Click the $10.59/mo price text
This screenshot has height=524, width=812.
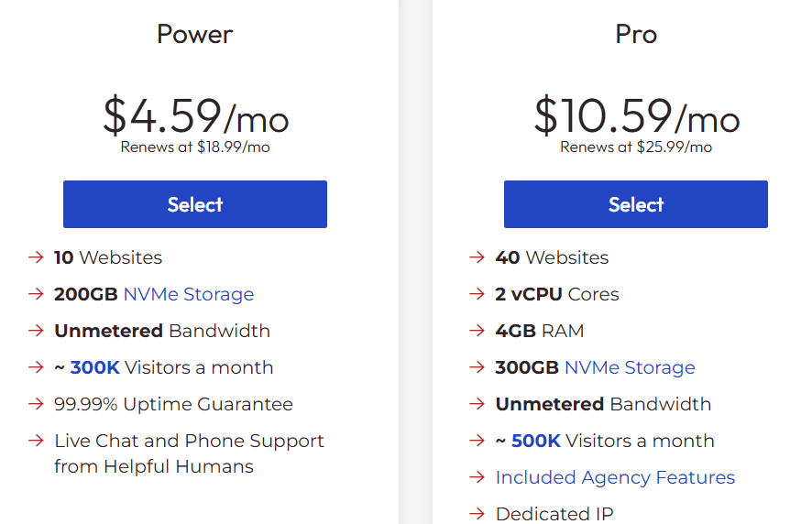(x=636, y=116)
